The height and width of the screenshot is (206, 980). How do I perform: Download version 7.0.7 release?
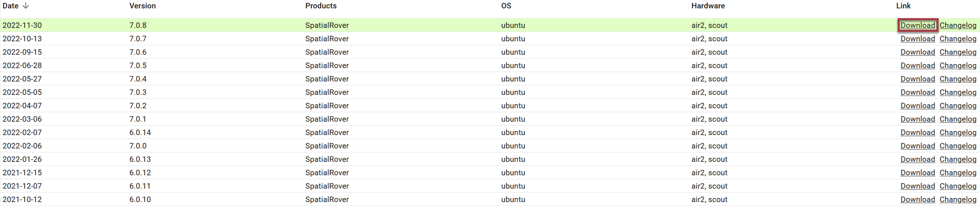click(x=917, y=39)
